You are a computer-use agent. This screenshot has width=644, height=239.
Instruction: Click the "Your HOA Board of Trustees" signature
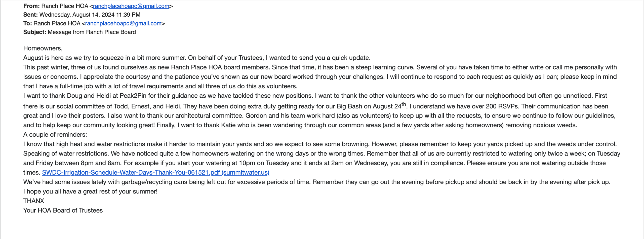click(63, 211)
